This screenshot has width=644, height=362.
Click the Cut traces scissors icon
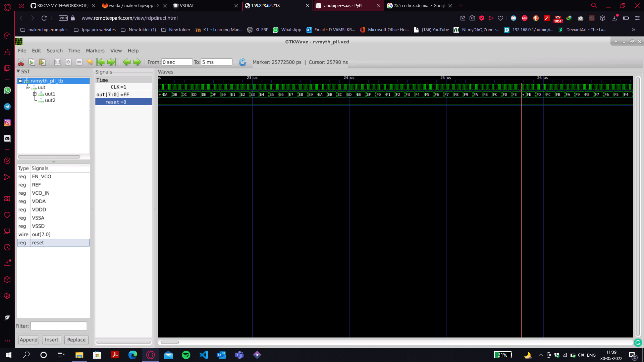21,62
